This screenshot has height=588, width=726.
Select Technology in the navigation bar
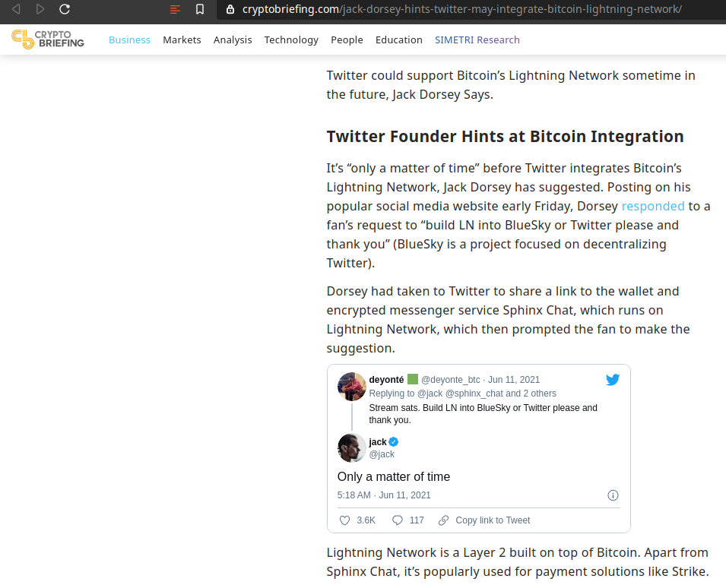pos(291,40)
